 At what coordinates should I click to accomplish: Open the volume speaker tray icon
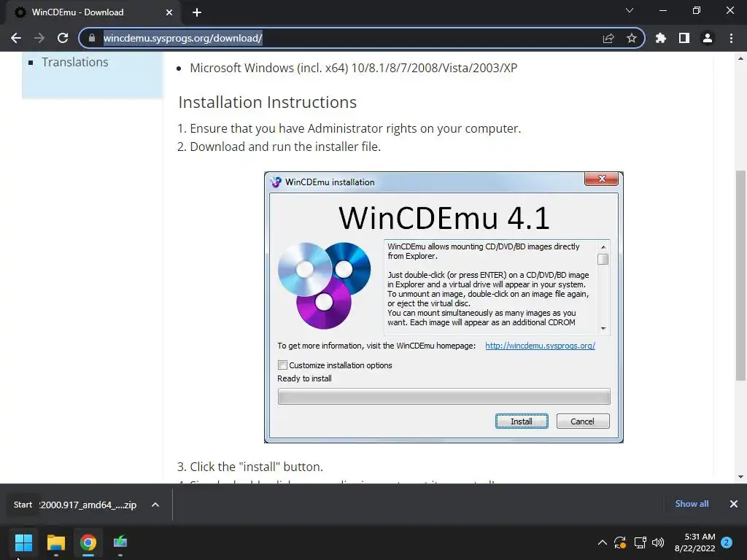click(658, 542)
